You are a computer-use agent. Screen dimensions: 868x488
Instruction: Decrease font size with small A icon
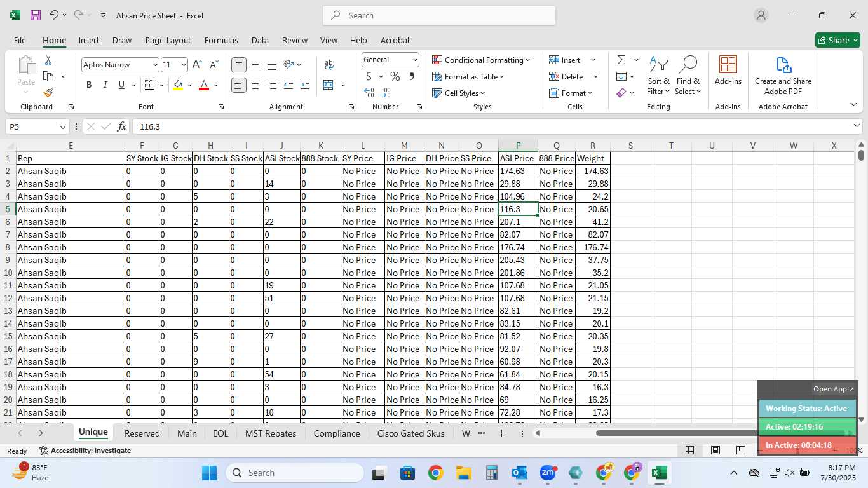pos(214,65)
